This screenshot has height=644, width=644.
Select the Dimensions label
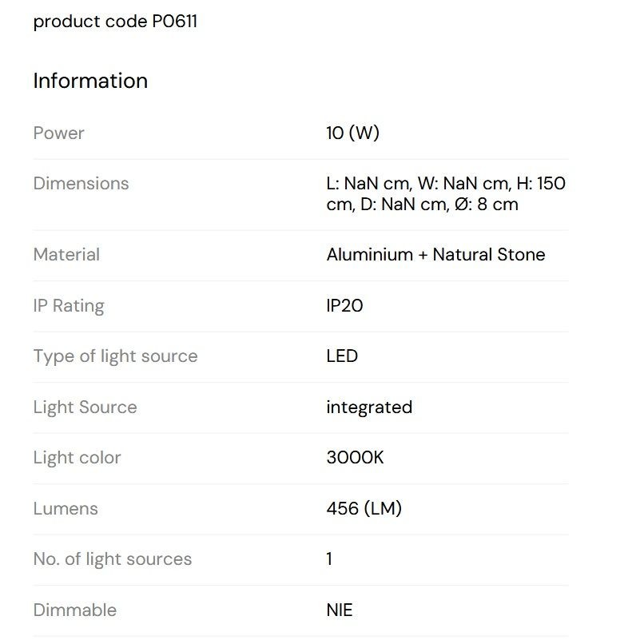point(81,184)
